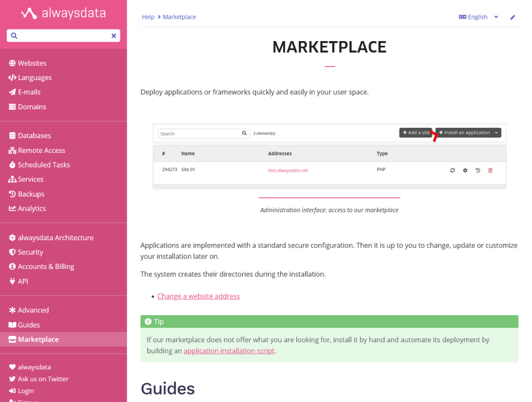This screenshot has width=532, height=402.
Task: Click Help in the breadcrumb
Action: point(148,17)
